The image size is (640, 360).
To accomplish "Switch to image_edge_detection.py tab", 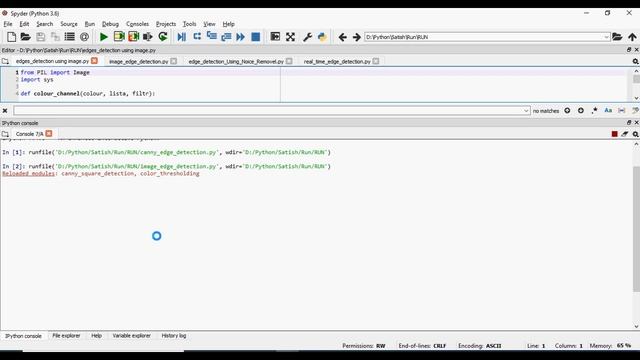I will [x=138, y=61].
